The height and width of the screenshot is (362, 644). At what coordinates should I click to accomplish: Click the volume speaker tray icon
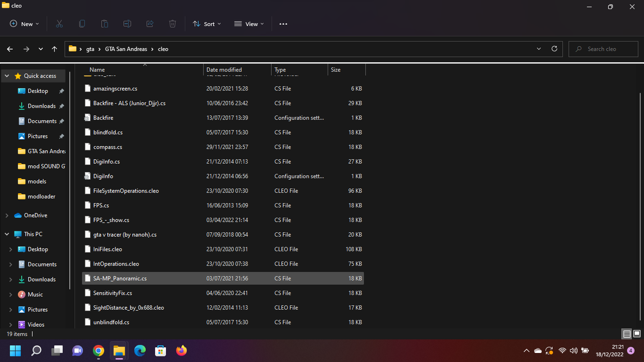point(574,350)
